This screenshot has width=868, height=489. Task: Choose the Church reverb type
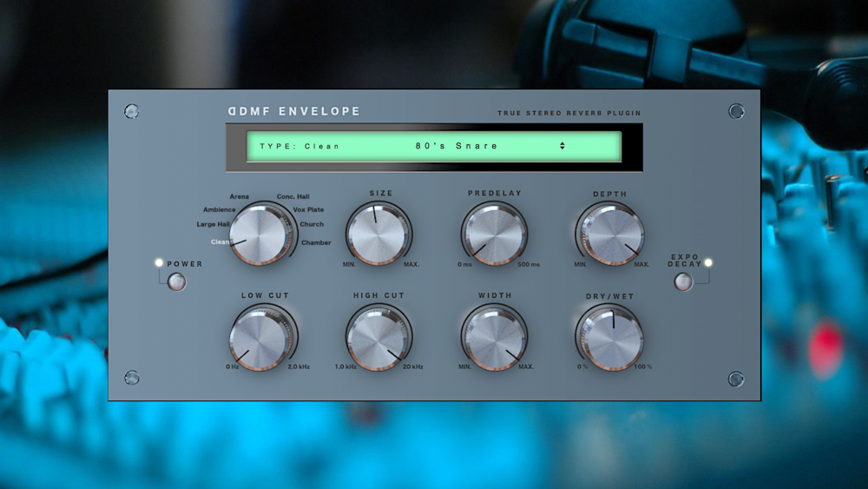pyautogui.click(x=312, y=224)
